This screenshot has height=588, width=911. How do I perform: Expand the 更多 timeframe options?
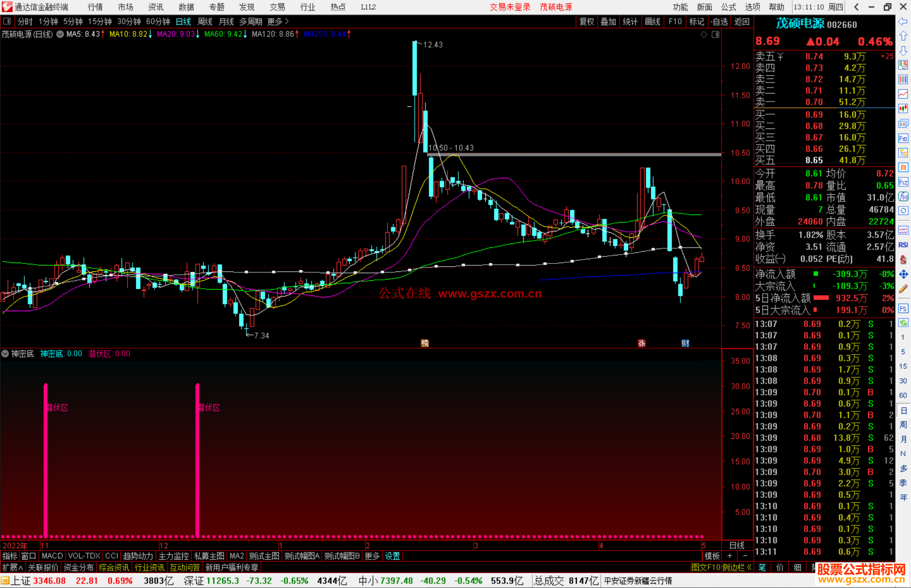click(x=278, y=21)
